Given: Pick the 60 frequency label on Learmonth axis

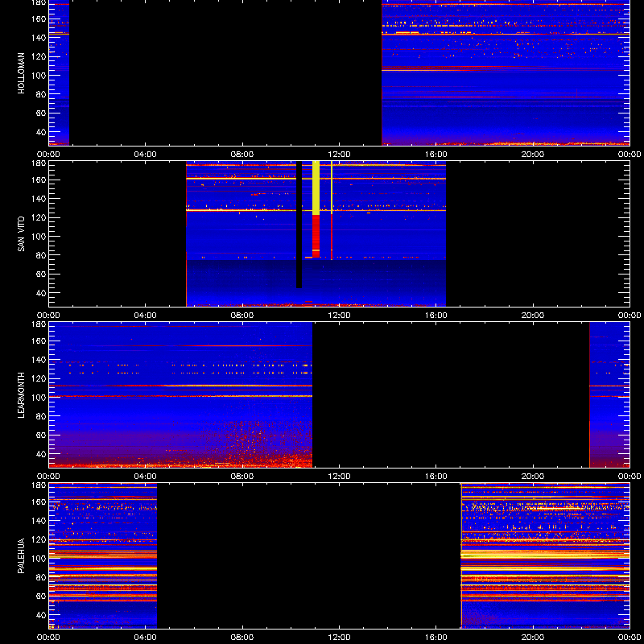Looking at the screenshot, I should pyautogui.click(x=41, y=435).
